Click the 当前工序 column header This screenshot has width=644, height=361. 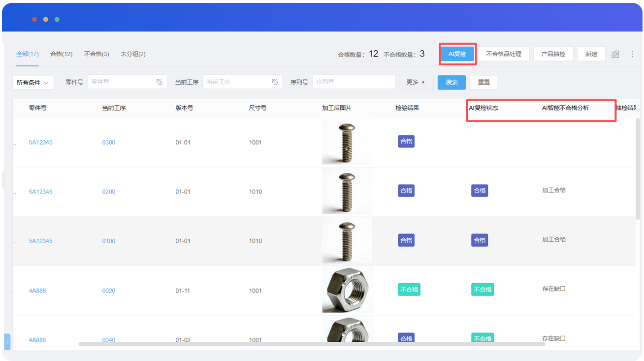114,108
